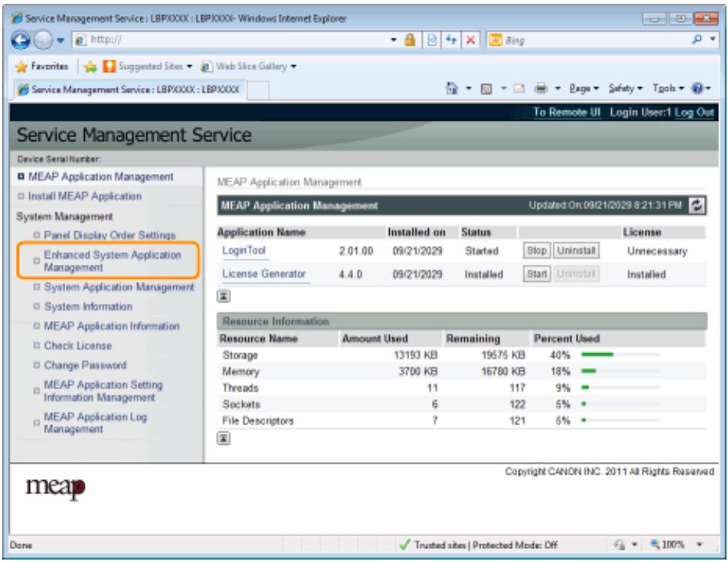Viewport: 728px width, 561px height.
Task: Open the Safety dropdown menu
Action: 625,88
